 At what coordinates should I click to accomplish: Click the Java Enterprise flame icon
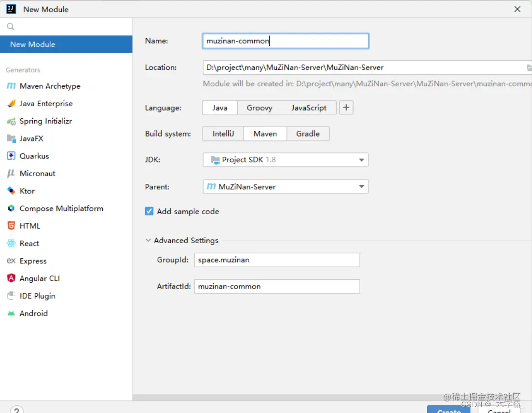coord(11,104)
